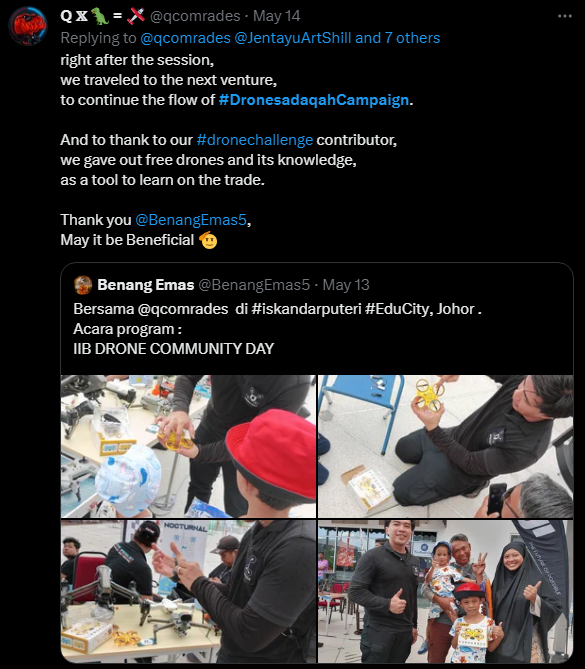Click Benang Emas small avatar in quoted tweet
Viewport: 585px width, 669px height.
pyautogui.click(x=83, y=285)
